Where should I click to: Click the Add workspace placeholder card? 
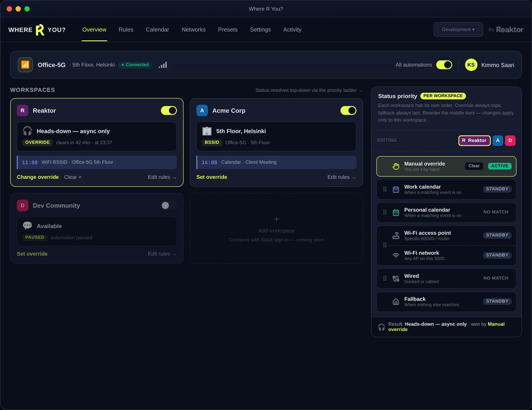click(276, 228)
